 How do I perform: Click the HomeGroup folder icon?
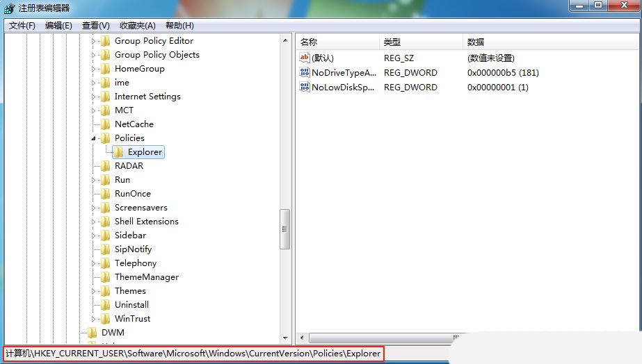click(105, 69)
